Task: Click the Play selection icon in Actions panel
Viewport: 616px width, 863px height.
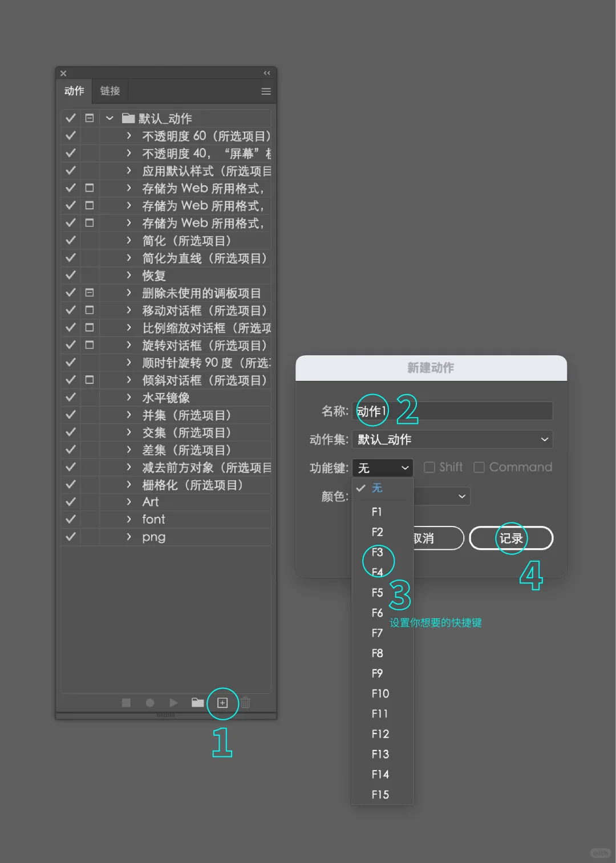Action: coord(173,703)
